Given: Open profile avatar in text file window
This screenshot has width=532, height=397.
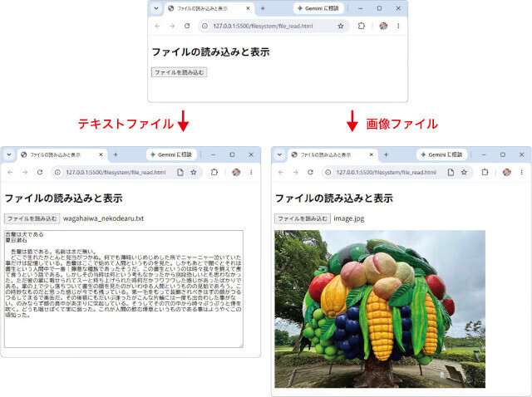Looking at the screenshot, I should tap(236, 173).
